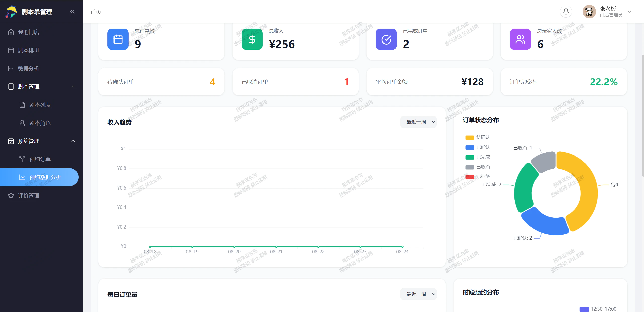Toggle the 已完成 legend item
The width and height of the screenshot is (644, 312).
(478, 157)
